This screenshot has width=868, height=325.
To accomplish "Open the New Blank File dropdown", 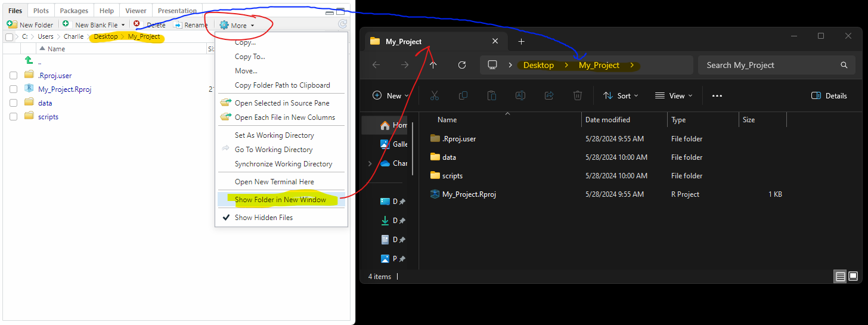I will 123,25.
